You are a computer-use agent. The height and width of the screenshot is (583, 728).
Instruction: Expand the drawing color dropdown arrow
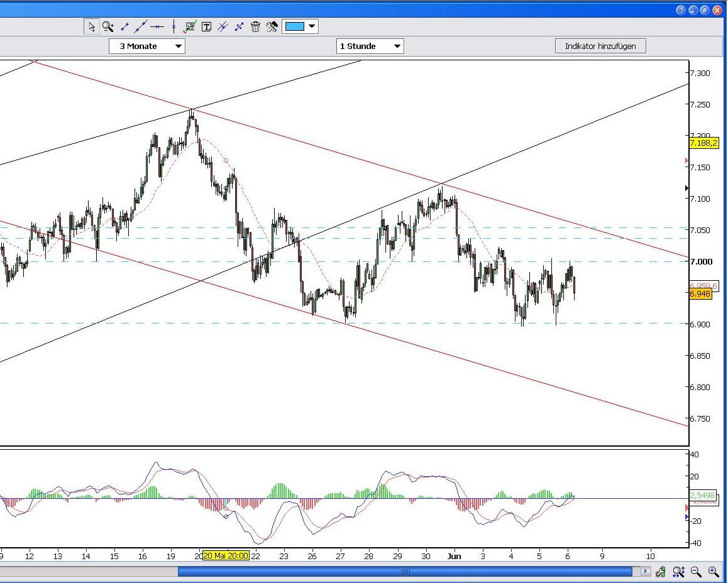point(312,26)
